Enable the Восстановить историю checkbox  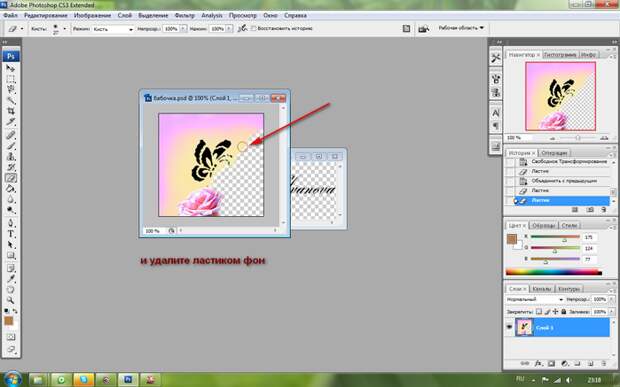tap(254, 28)
